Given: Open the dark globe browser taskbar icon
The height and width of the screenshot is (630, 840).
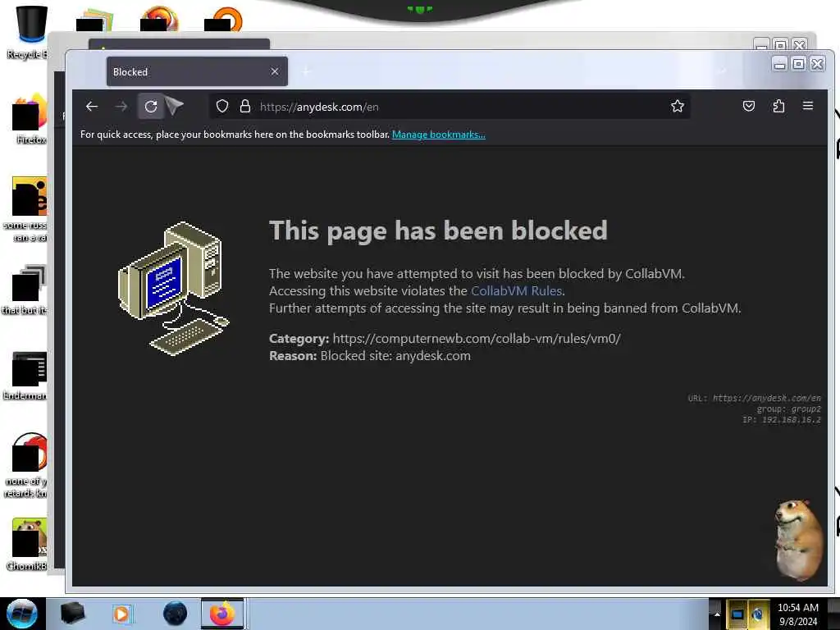Looking at the screenshot, I should coord(175,614).
